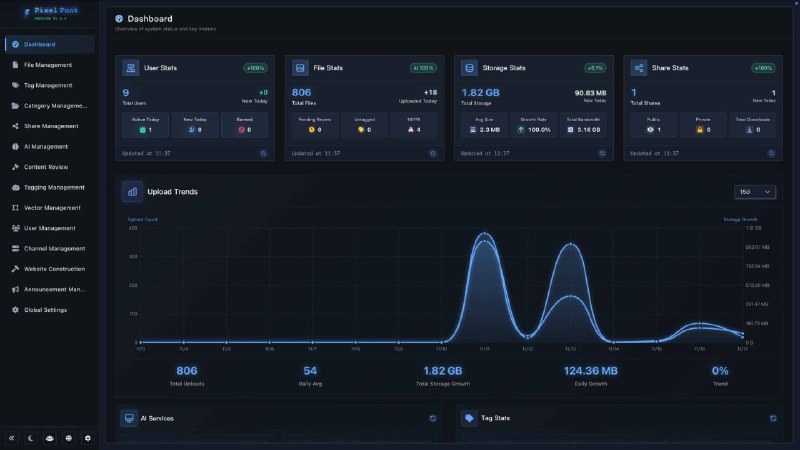This screenshot has height=450, width=800.
Task: Refresh the File Stats card
Action: coord(433,153)
